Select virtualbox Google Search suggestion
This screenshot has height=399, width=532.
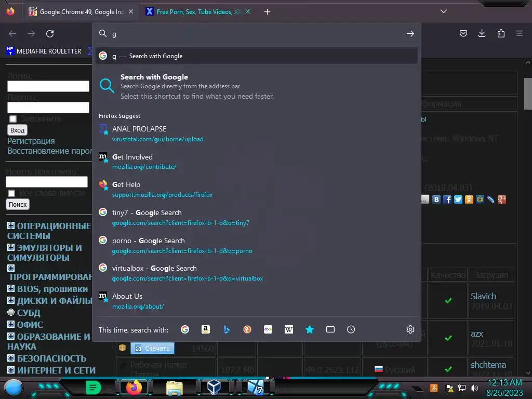(x=257, y=273)
